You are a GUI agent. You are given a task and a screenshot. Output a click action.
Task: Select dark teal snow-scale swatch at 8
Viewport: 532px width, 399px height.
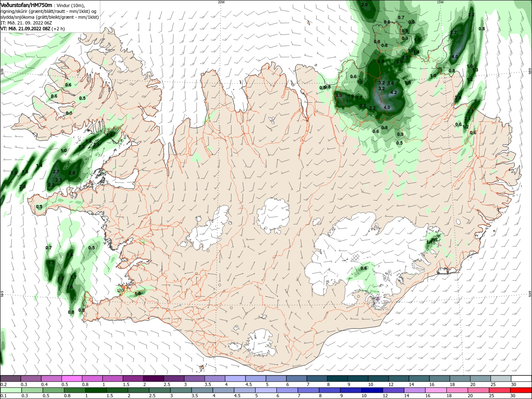(x=337, y=379)
